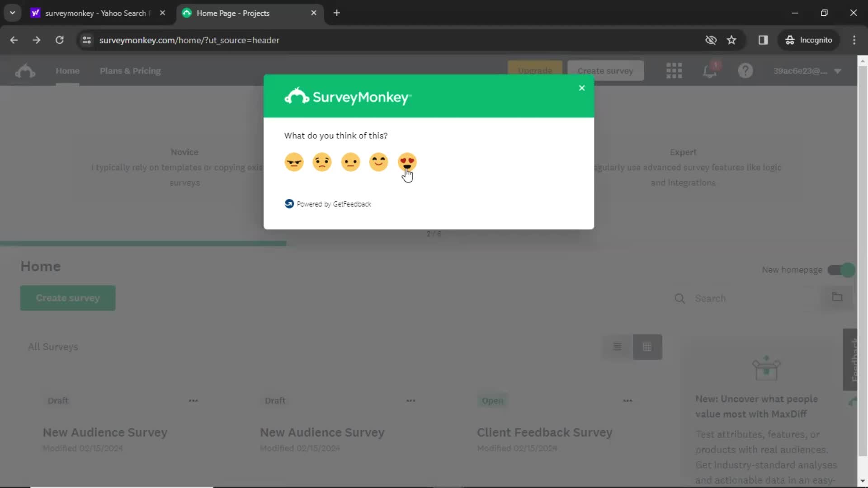Open the Plans & Pricing nav item
The height and width of the screenshot is (488, 868).
(x=130, y=71)
